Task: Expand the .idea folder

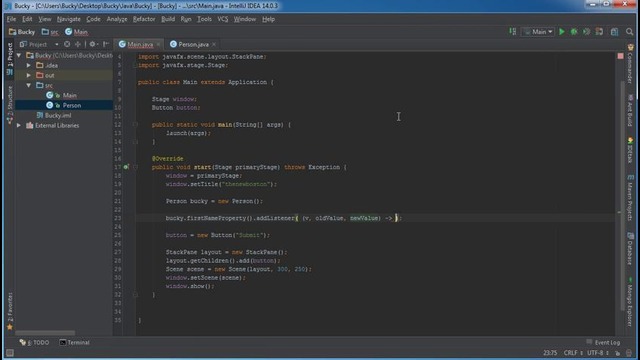Action: click(29, 65)
